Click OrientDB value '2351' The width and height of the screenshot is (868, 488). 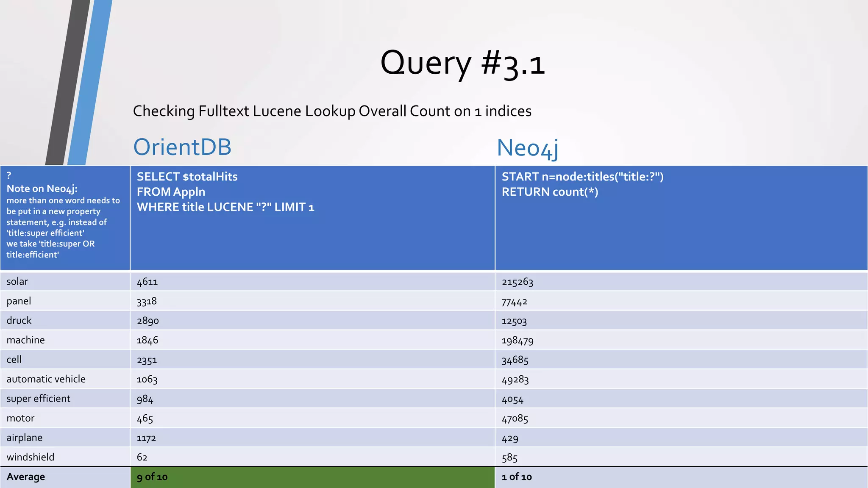tap(147, 360)
